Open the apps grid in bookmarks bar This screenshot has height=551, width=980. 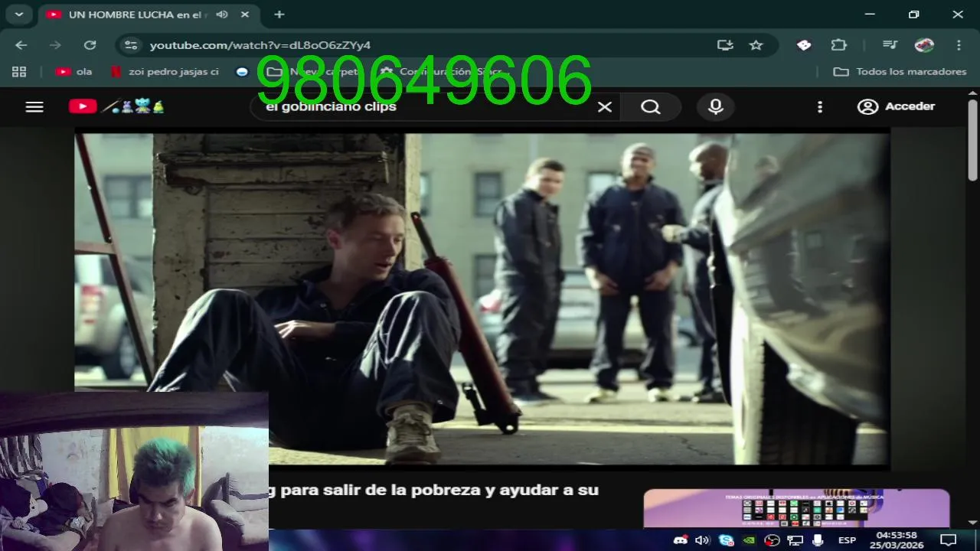tap(19, 71)
